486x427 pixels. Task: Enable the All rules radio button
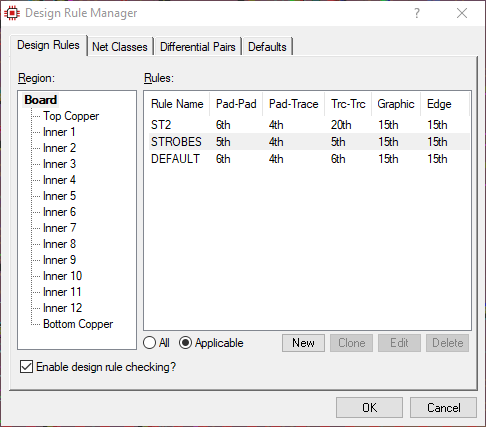[x=150, y=343]
